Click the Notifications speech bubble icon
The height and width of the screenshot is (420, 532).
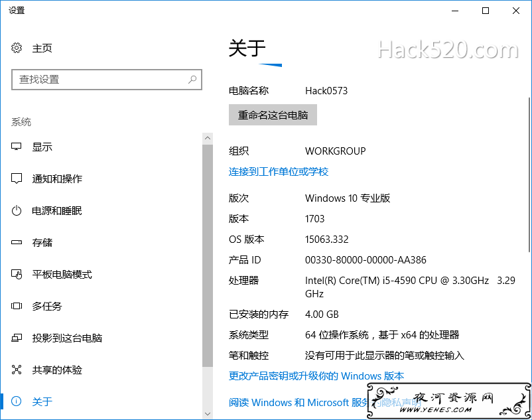coord(17,178)
